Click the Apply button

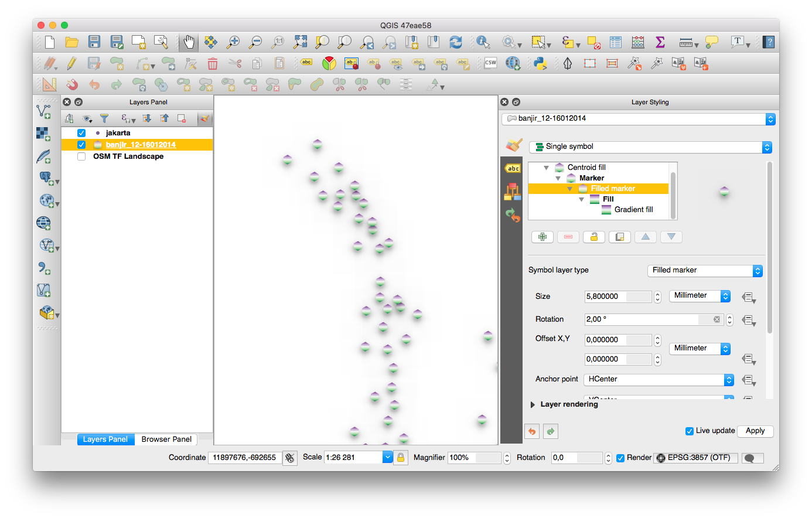click(755, 431)
